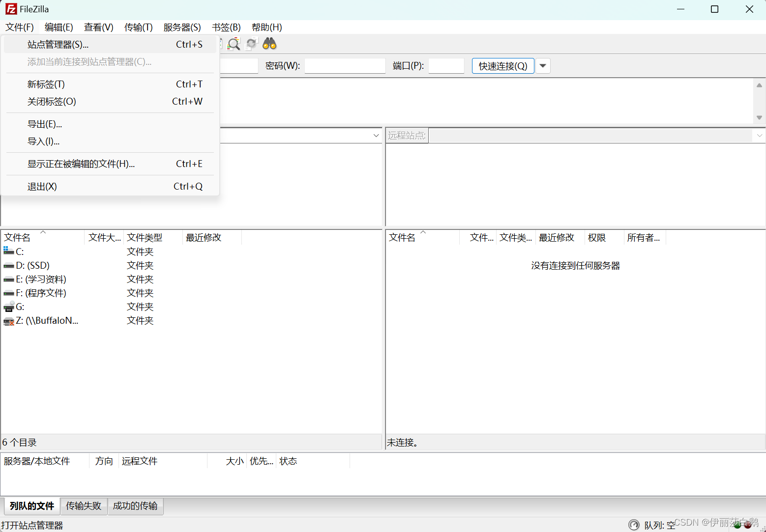Click 导入(I)... in the file menu
Image resolution: width=766 pixels, height=532 pixels.
110,141
